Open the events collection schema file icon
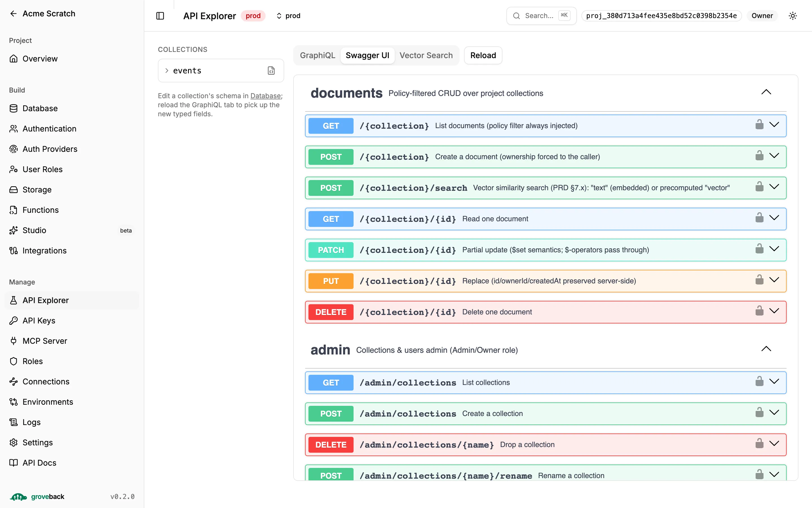812x508 pixels. (271, 71)
